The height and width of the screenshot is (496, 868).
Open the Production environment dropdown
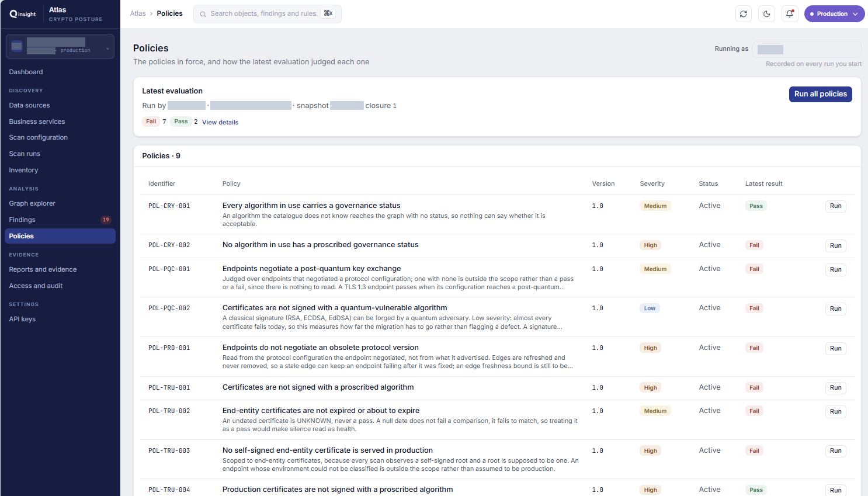(834, 14)
